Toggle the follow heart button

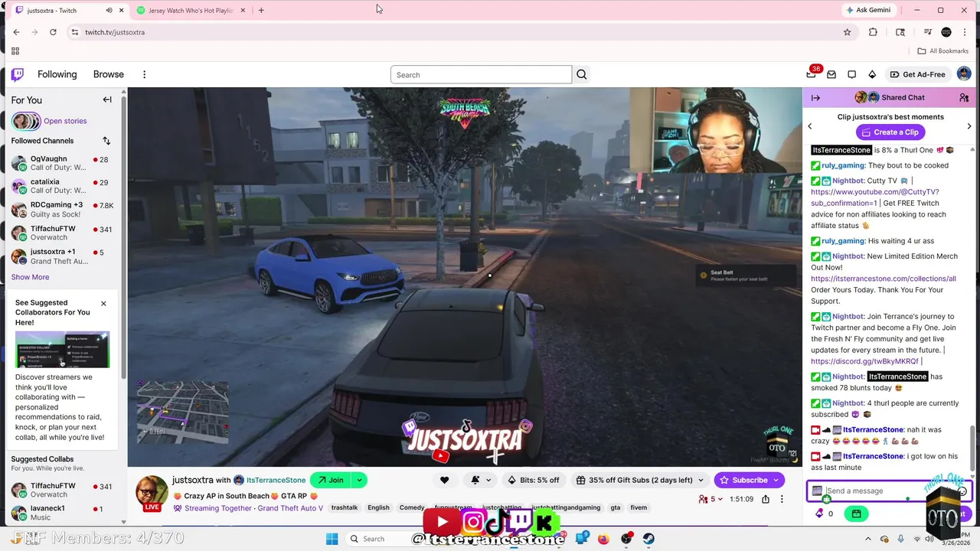click(x=444, y=480)
